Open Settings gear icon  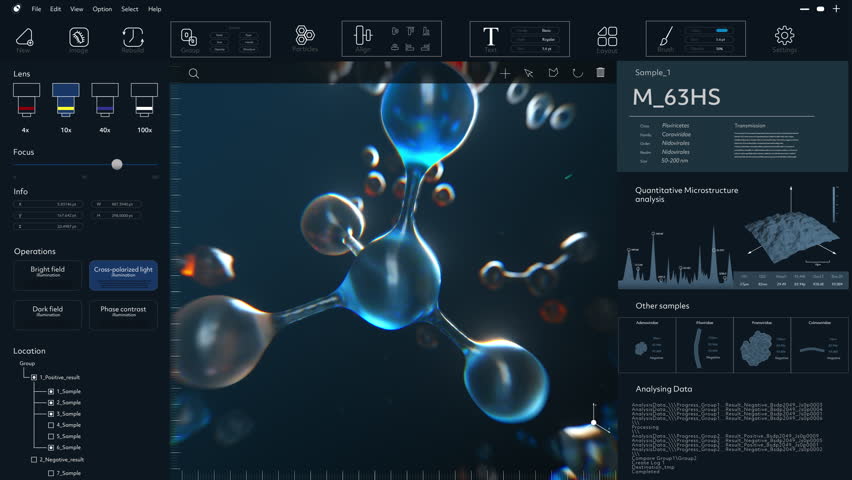pyautogui.click(x=784, y=36)
